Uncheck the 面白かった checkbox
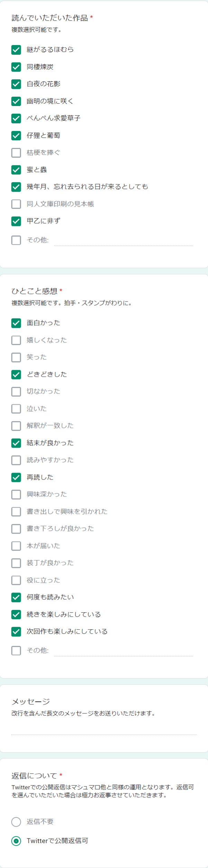Screen dimensions: 208x868 tap(16, 323)
